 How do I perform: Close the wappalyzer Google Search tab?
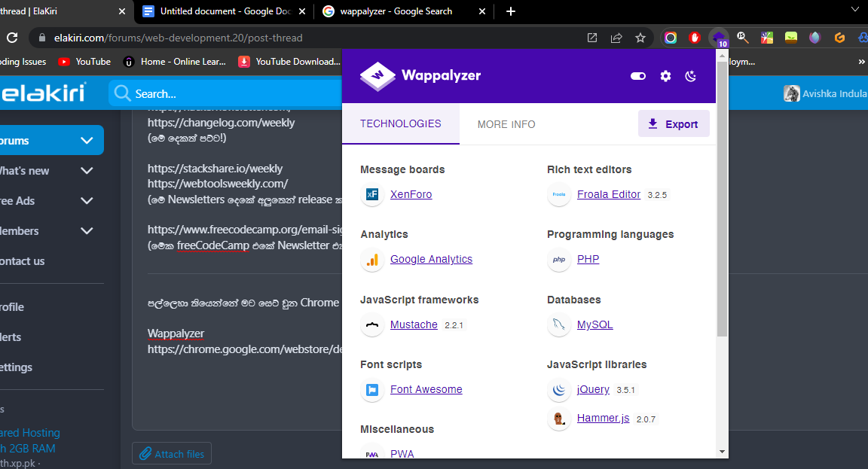(x=482, y=11)
